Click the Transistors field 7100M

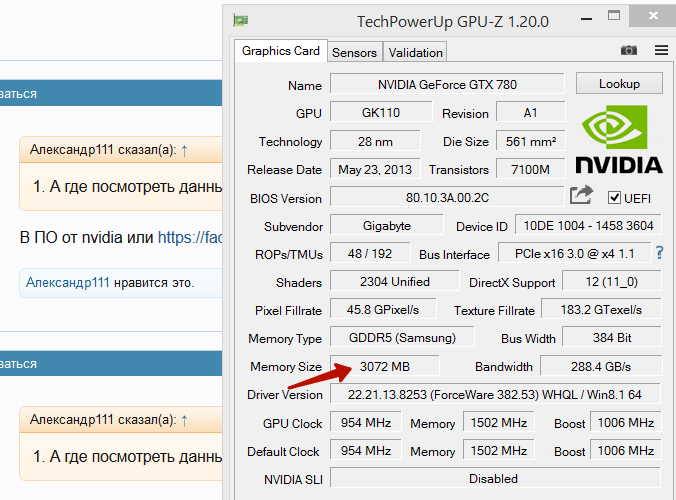pyautogui.click(x=530, y=169)
